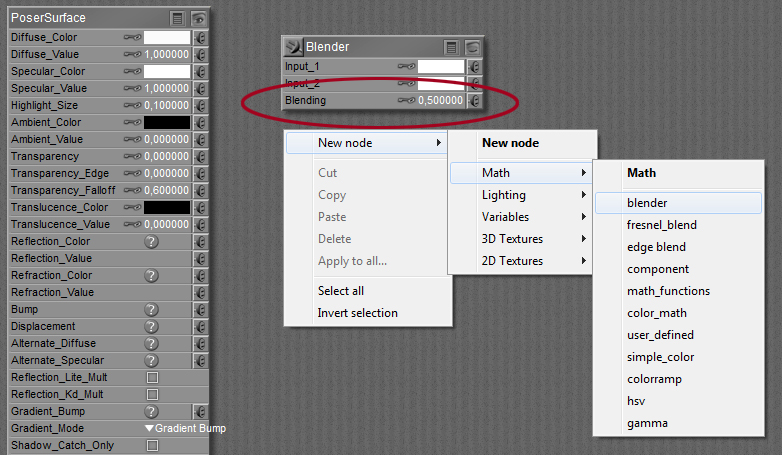Viewport: 782px width, 455px height.
Task: Toggle PoserSurface parameter list icon
Action: coord(178,19)
